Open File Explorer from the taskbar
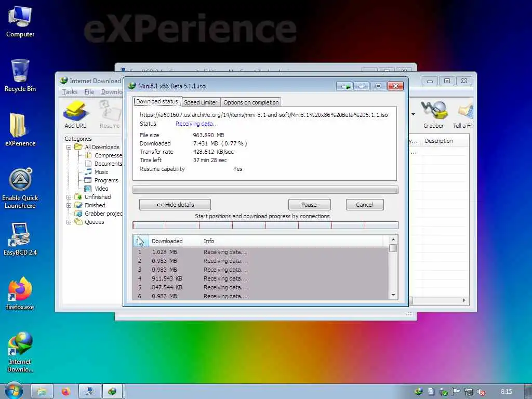Screen dimensions: 532x399 tap(42, 392)
